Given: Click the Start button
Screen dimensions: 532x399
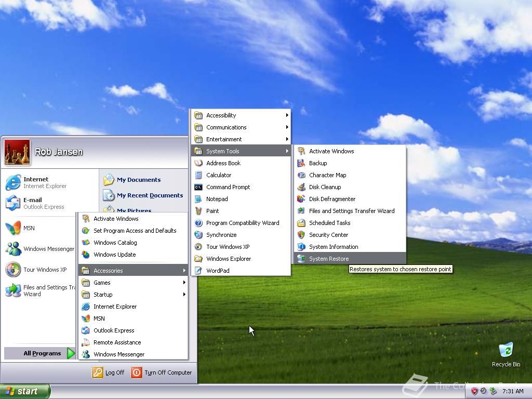Looking at the screenshot, I should pyautogui.click(x=25, y=391).
